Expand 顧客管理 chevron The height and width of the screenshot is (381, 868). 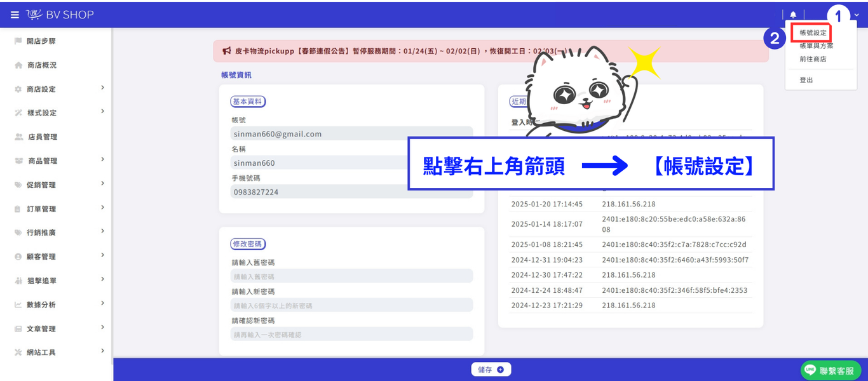pos(102,255)
